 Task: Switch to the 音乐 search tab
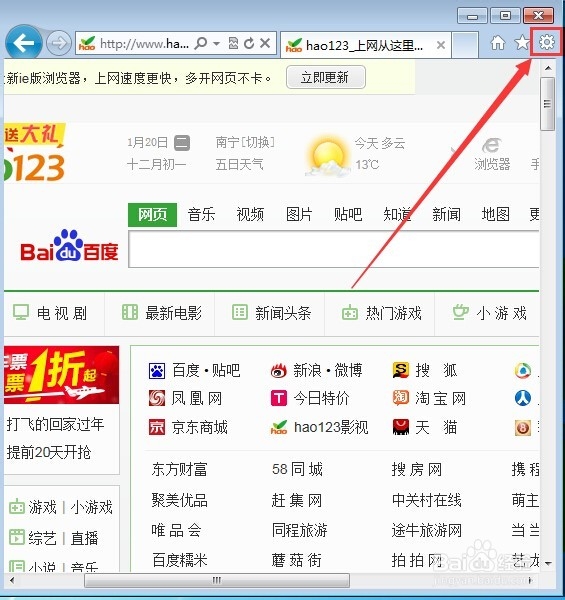click(201, 215)
